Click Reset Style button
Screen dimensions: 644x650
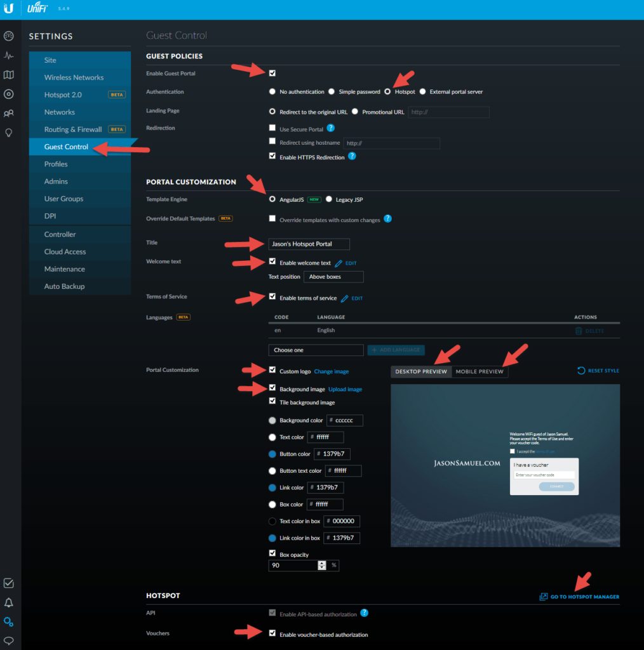(x=598, y=371)
